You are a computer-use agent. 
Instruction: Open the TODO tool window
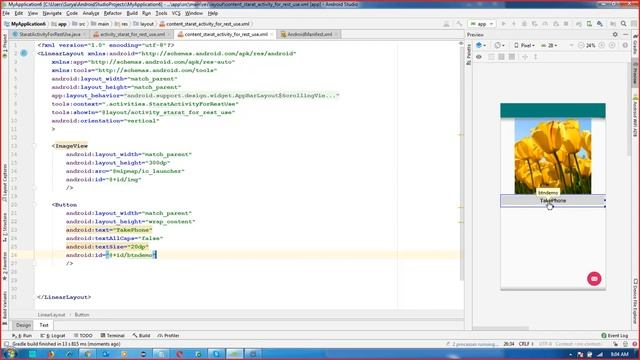(83, 336)
